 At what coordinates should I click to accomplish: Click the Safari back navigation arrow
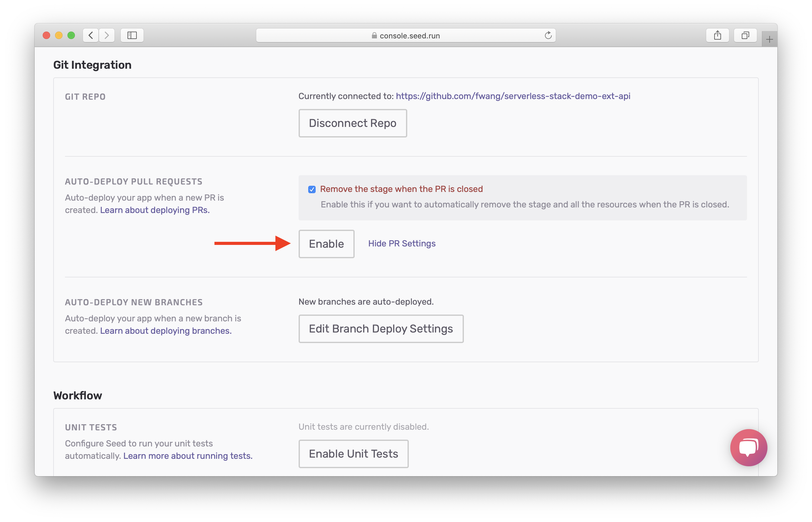click(x=91, y=35)
